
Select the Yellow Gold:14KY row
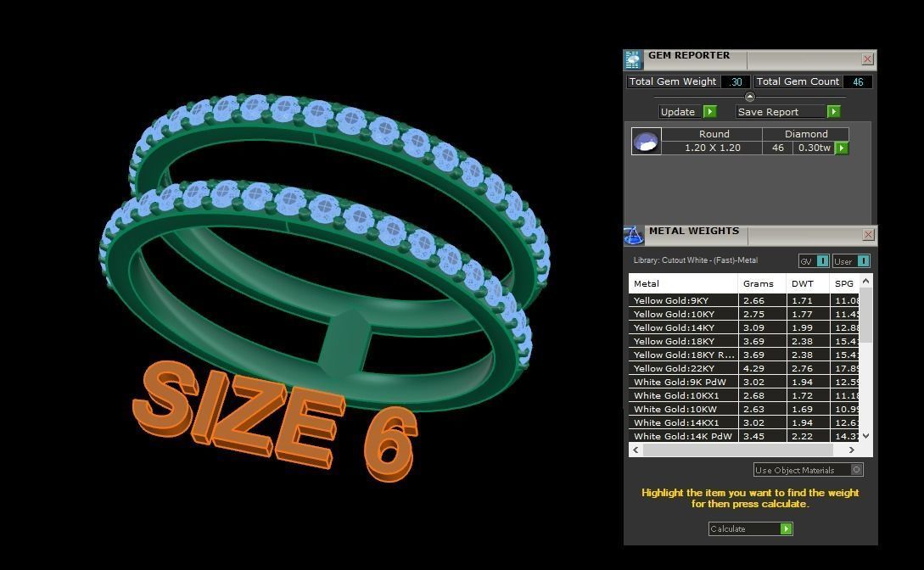pyautogui.click(x=744, y=327)
